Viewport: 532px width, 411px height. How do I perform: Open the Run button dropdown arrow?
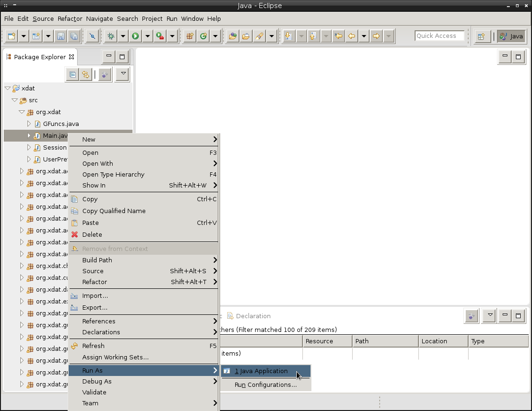[x=148, y=36]
